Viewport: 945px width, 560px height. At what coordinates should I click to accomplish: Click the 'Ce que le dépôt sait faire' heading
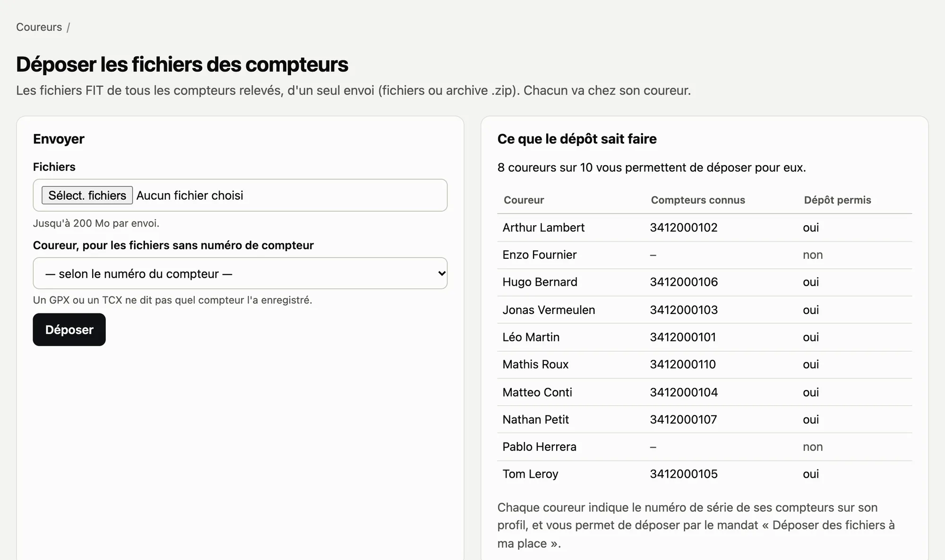(x=577, y=139)
